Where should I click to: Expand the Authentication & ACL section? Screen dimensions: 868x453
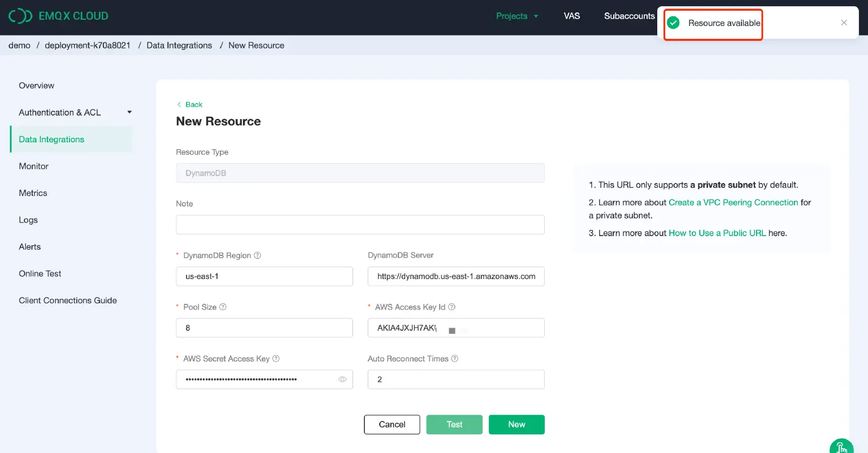click(129, 112)
